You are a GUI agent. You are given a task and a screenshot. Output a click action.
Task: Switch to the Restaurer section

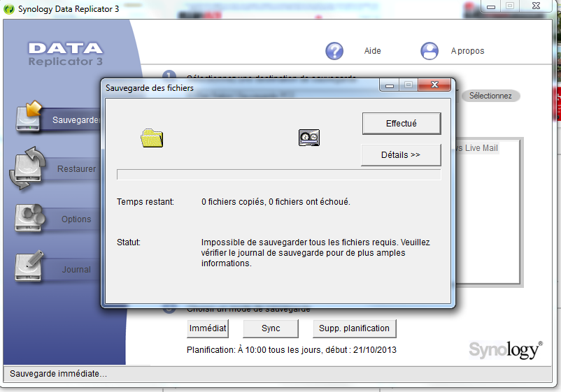76,168
